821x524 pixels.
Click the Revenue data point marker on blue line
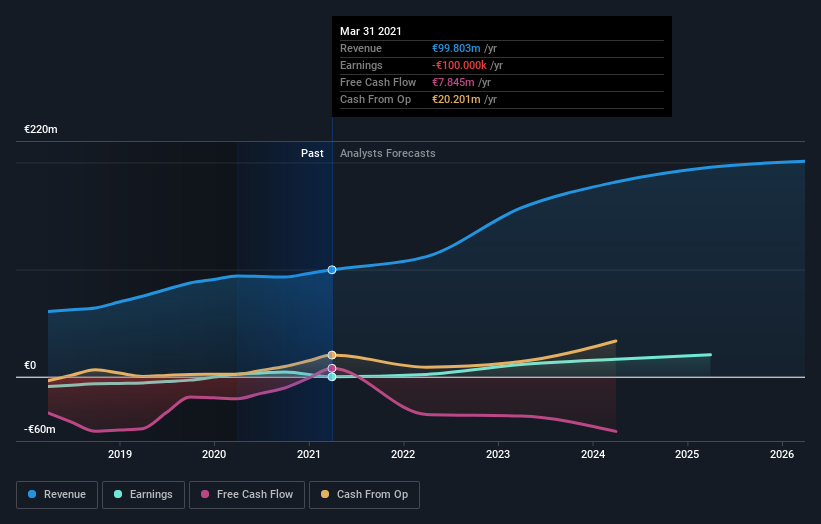click(x=332, y=270)
